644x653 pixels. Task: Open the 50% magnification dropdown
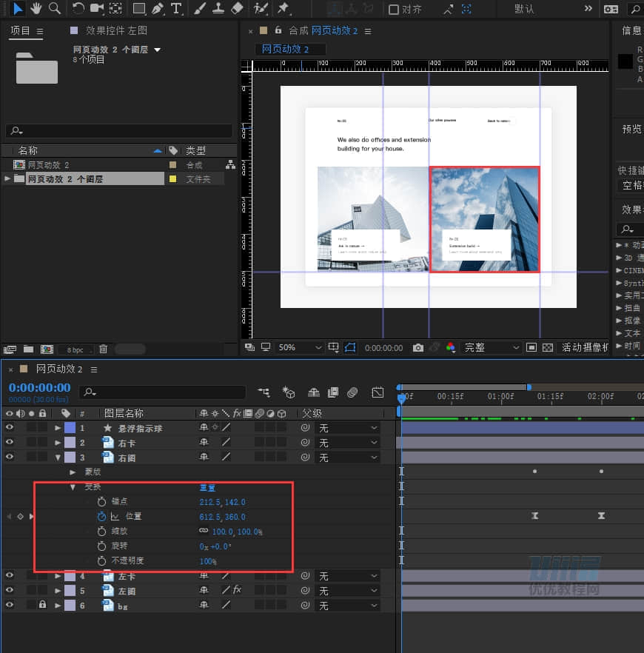pyautogui.click(x=301, y=347)
